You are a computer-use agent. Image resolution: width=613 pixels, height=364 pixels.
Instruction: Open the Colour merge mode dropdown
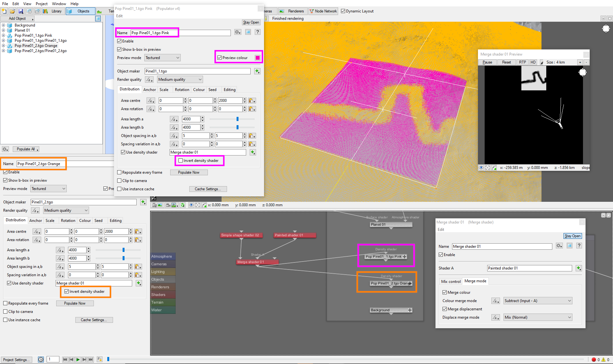538,301
